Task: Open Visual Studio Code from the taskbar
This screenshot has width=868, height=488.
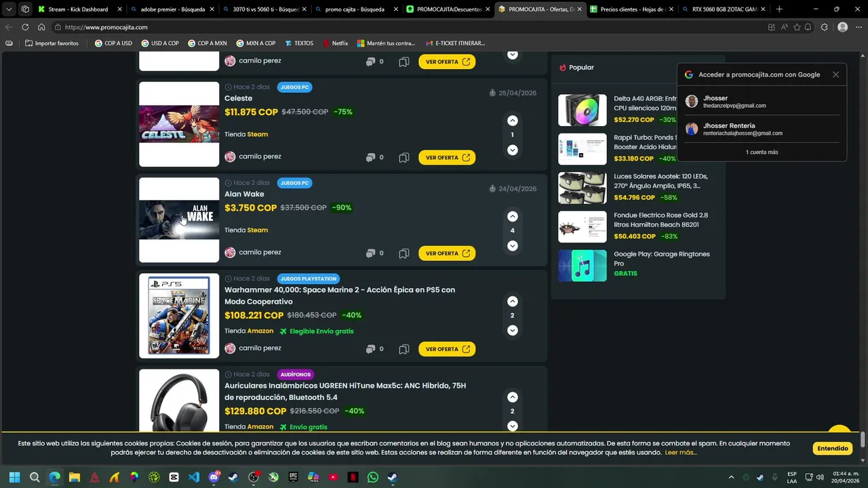Action: (x=194, y=477)
